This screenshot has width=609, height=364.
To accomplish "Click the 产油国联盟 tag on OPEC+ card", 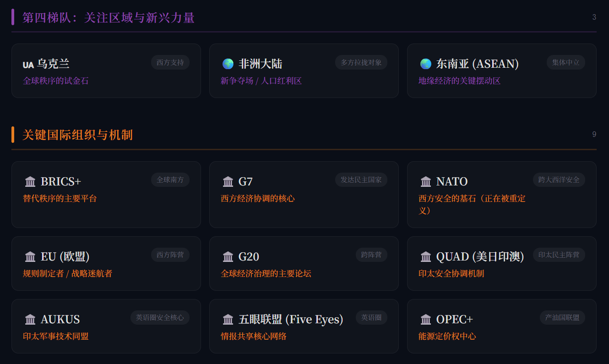I will [562, 317].
